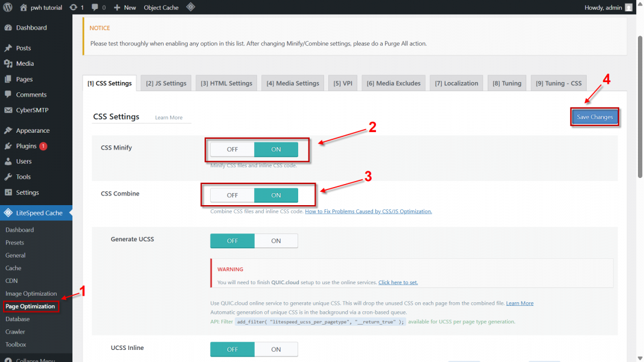The height and width of the screenshot is (362, 644).
Task: Open the updates icon in admin bar
Action: [73, 7]
